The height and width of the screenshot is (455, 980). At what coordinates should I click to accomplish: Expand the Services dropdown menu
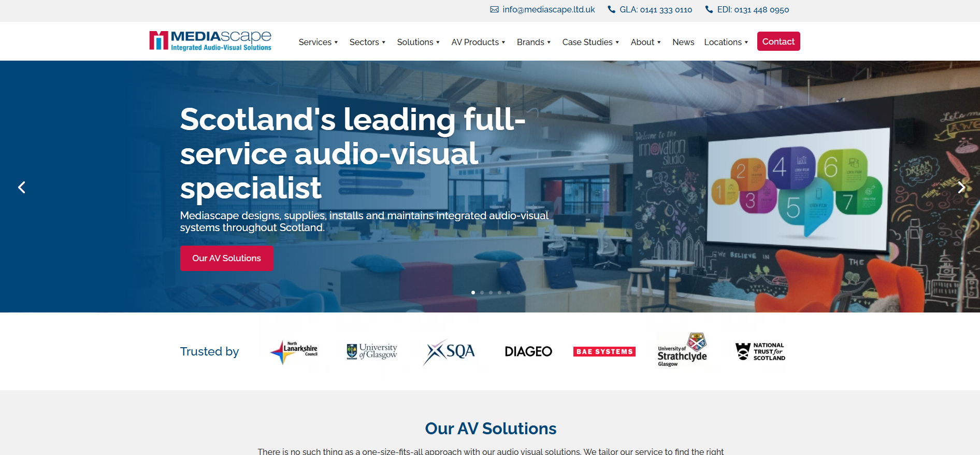coord(318,42)
